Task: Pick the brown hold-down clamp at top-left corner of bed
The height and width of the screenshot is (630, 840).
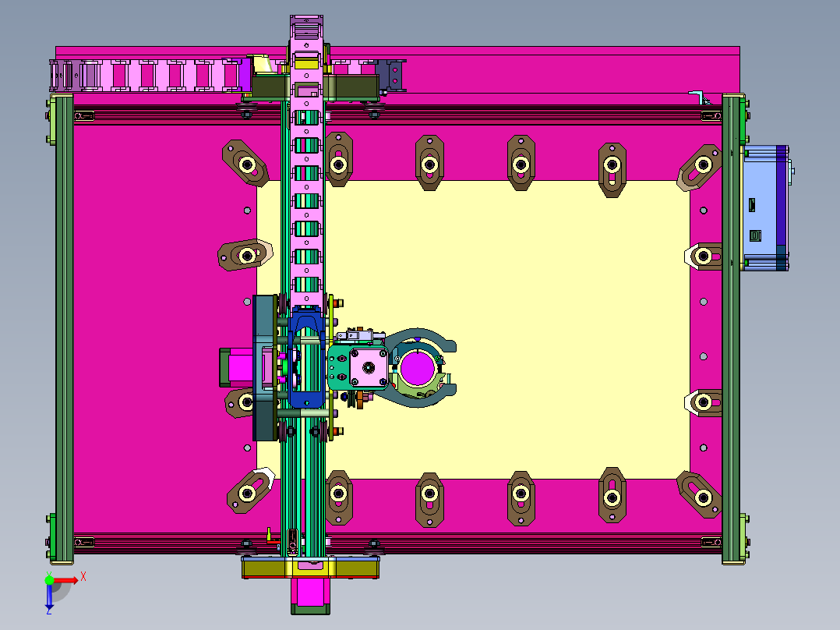Action: (246, 164)
